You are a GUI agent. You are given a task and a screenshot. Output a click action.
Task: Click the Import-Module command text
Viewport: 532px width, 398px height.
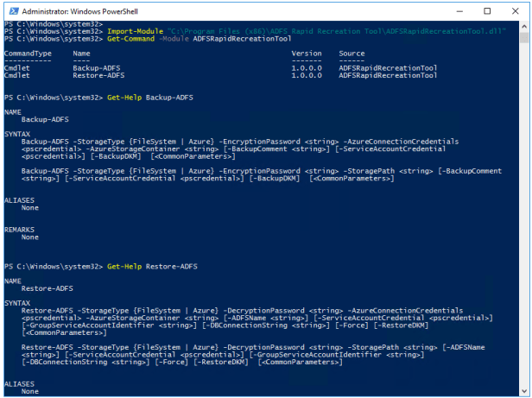(x=135, y=31)
